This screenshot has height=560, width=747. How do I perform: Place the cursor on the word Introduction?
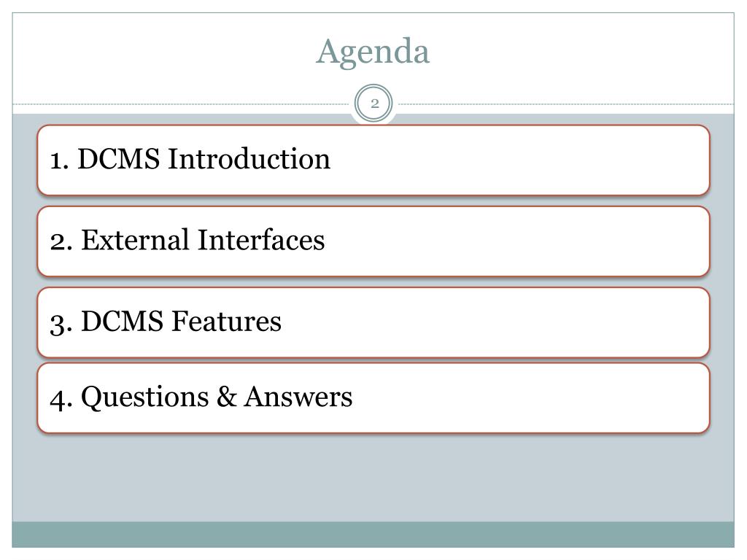pos(249,158)
